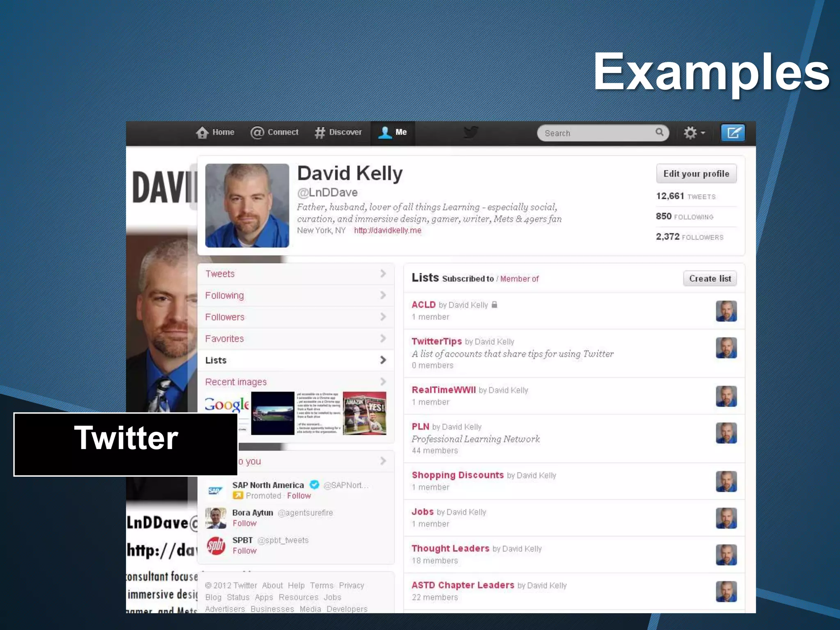Click chevron on similar to you row
The width and height of the screenshot is (840, 630).
tap(383, 461)
